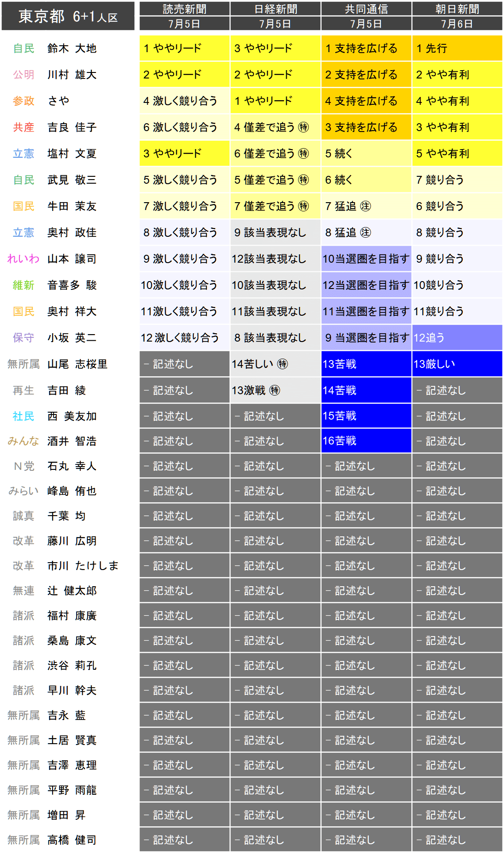Click candidate name 藤川 広明
The image size is (504, 853).
72,541
